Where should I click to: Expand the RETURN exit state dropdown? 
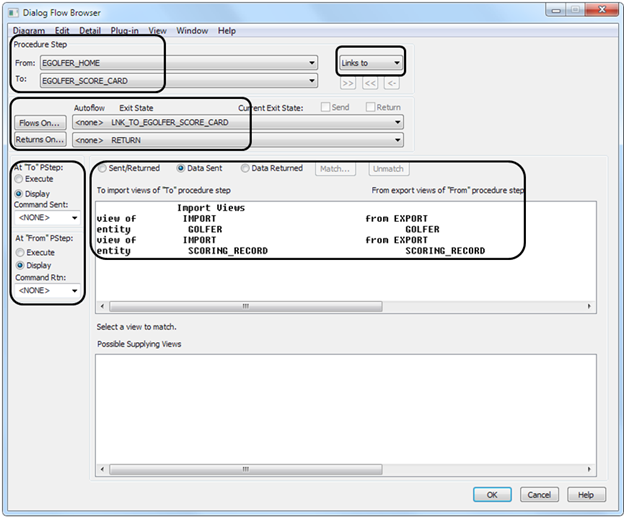point(398,140)
